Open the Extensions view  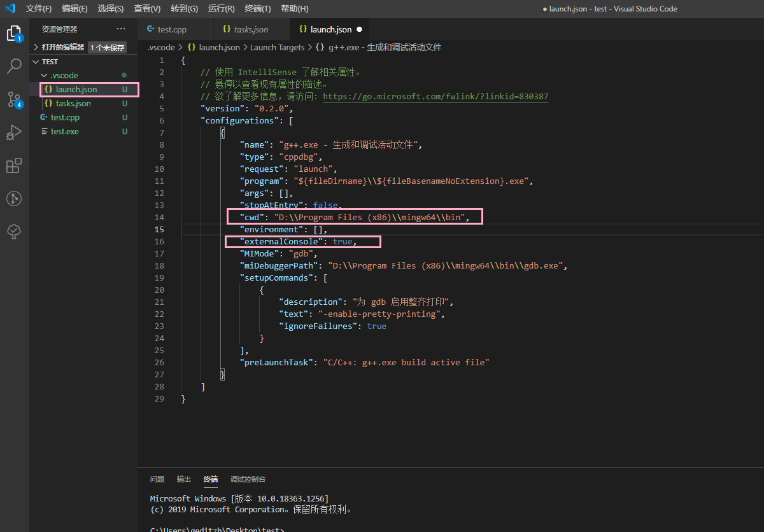tap(14, 165)
